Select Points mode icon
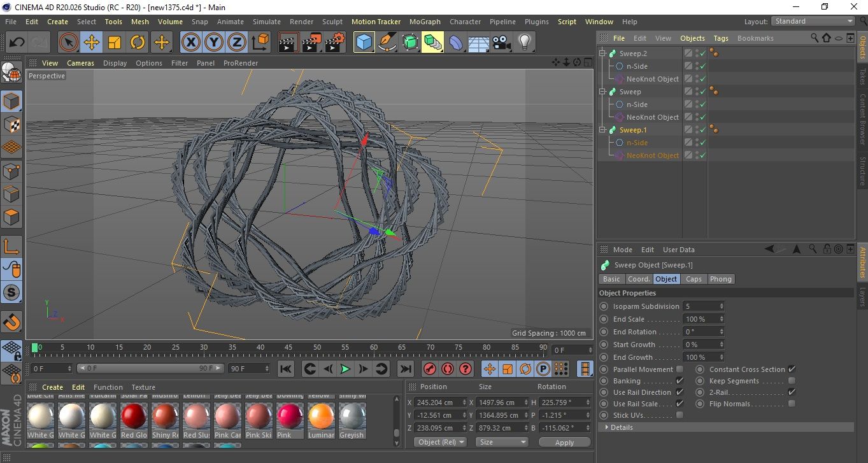 tap(12, 171)
